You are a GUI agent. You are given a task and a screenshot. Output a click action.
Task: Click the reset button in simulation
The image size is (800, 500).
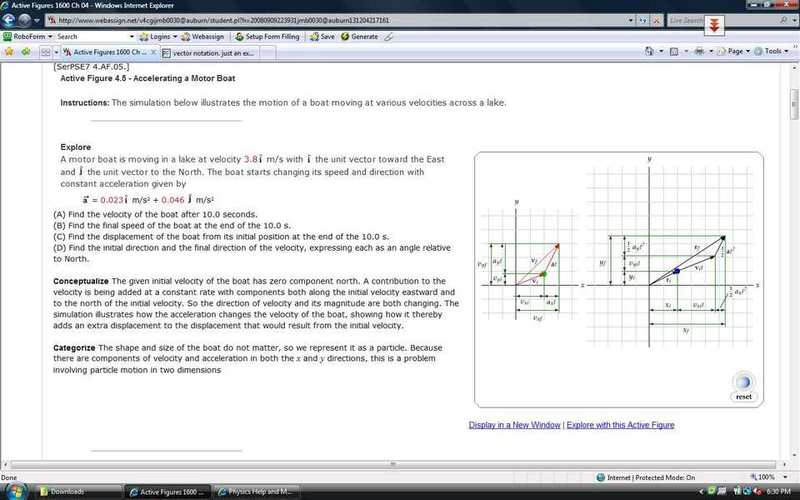point(743,397)
